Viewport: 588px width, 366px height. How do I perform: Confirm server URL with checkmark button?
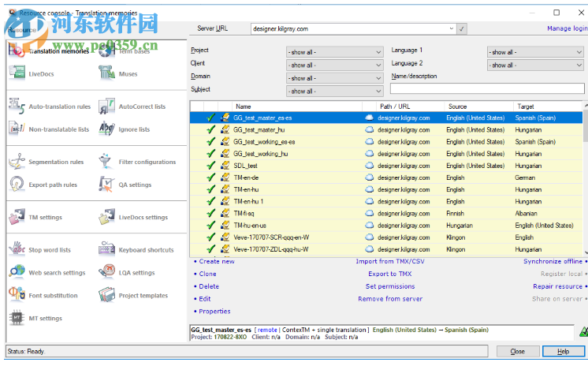pyautogui.click(x=462, y=28)
